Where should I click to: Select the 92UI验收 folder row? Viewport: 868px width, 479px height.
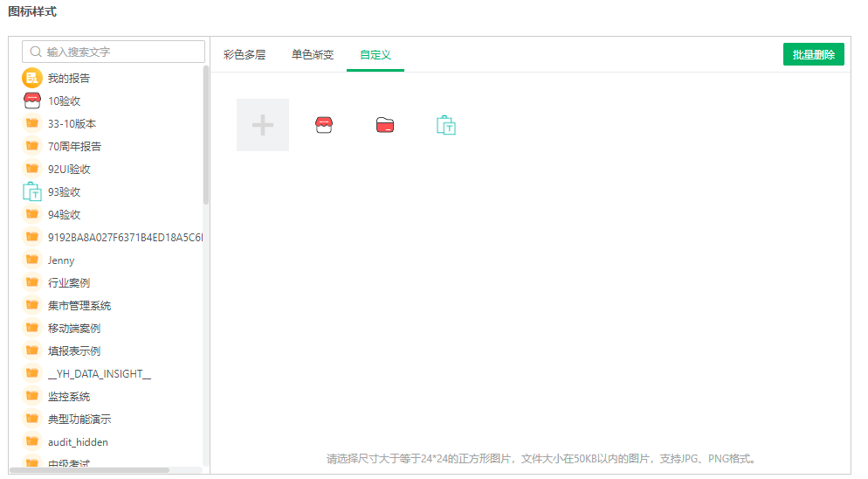[112, 169]
